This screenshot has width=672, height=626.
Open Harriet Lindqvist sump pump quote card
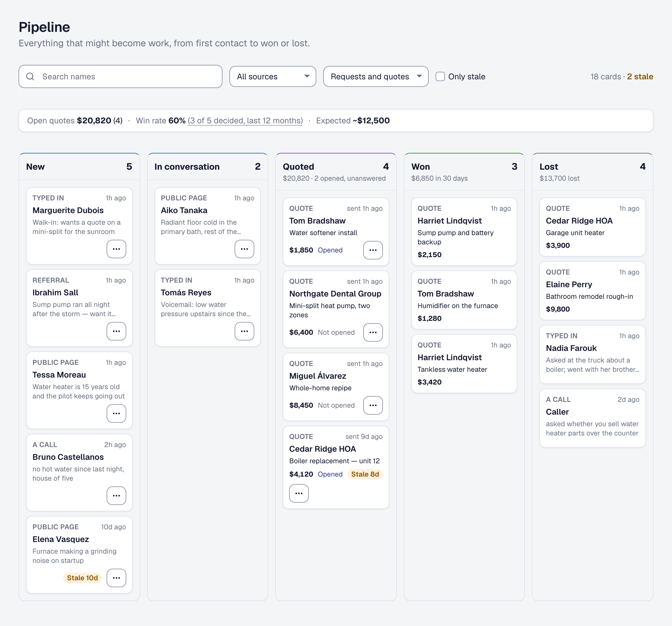click(464, 232)
